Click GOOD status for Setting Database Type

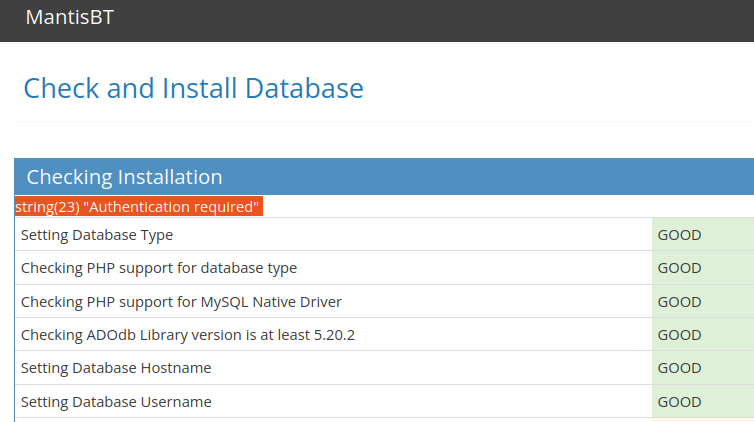(679, 235)
